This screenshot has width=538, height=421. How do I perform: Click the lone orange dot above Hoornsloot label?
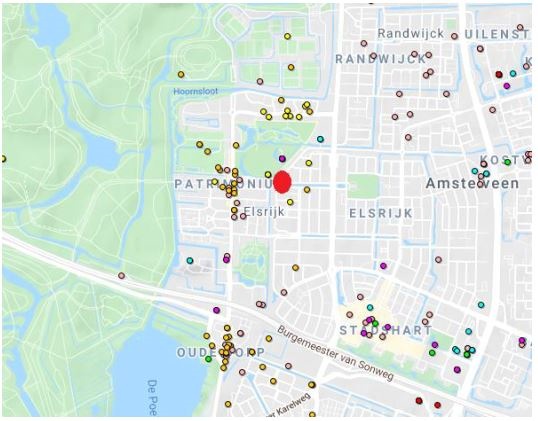point(181,74)
